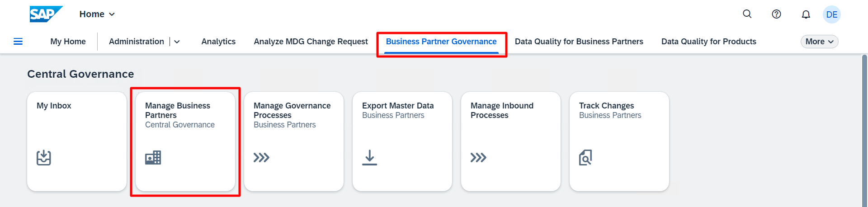Open Export Master Data tile title

point(398,106)
